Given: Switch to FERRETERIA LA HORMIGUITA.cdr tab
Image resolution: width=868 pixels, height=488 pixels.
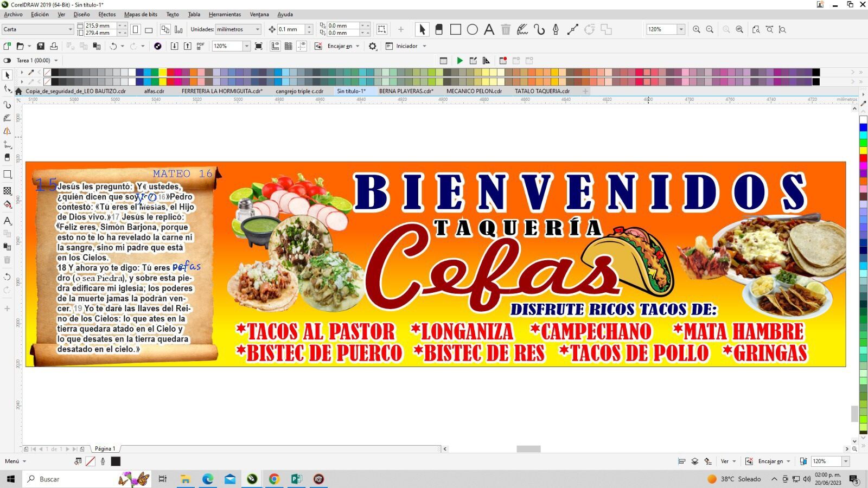Looking at the screenshot, I should (222, 91).
